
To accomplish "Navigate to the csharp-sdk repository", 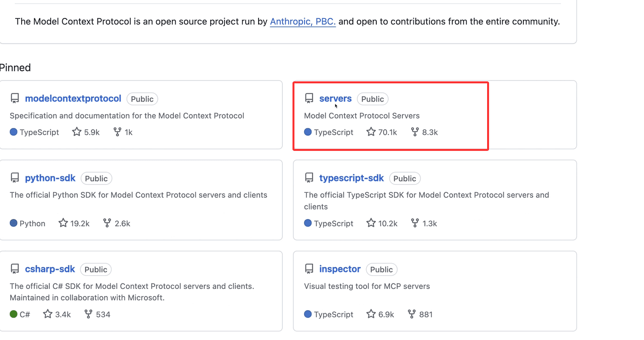I will [50, 269].
